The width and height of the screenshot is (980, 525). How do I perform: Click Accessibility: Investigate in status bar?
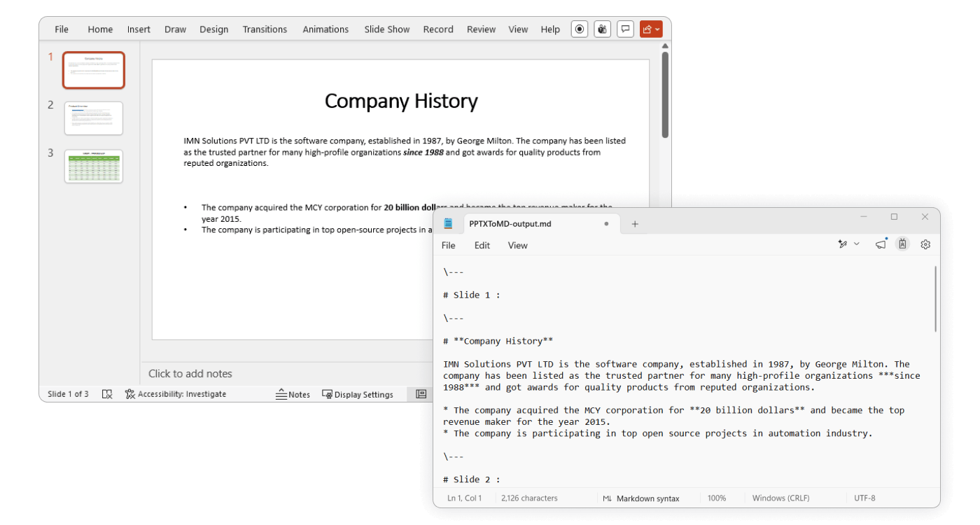tap(176, 394)
